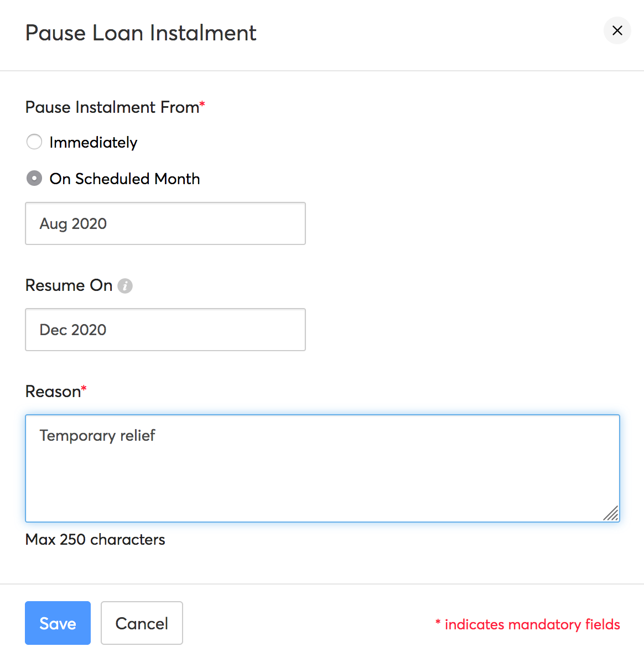The image size is (644, 657).
Task: Open the scheduled month selection field
Action: tap(165, 223)
